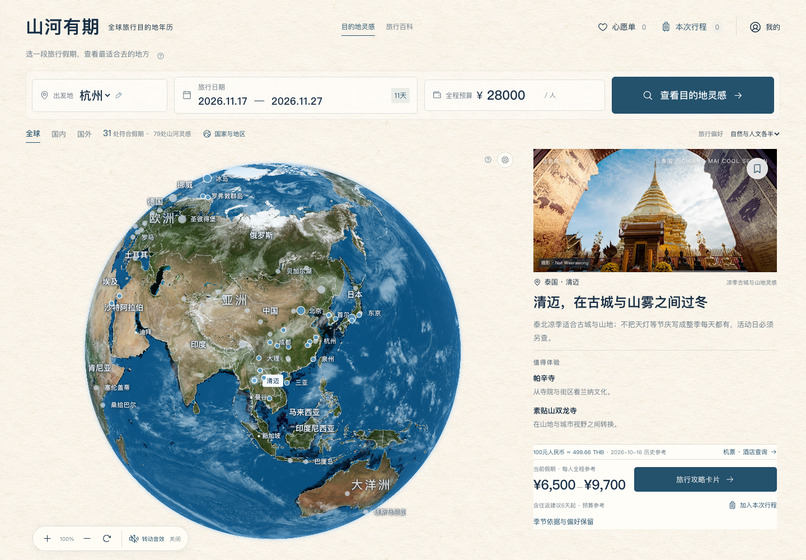Select the 冰岛 marker on the globe

pyautogui.click(x=207, y=178)
